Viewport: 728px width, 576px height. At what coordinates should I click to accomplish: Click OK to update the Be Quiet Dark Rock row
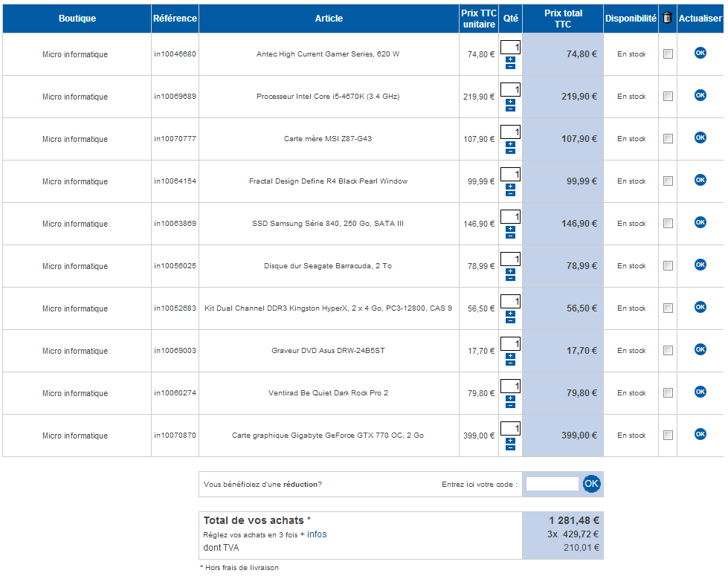(x=700, y=392)
